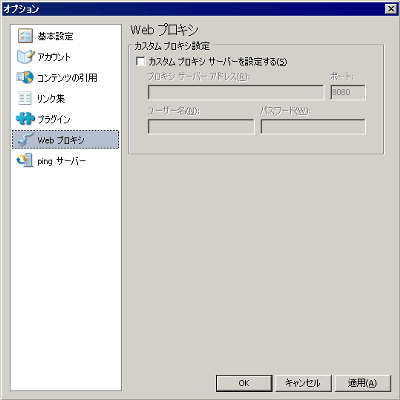The height and width of the screenshot is (400, 400).
Task: Click the port number field showing 8080
Action: click(x=348, y=92)
